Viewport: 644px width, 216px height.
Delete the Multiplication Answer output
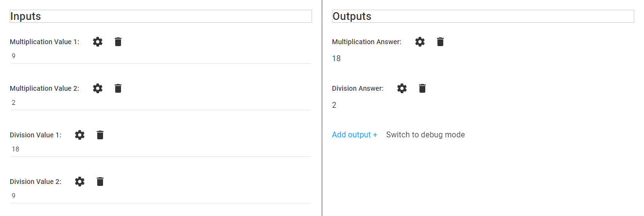(440, 42)
